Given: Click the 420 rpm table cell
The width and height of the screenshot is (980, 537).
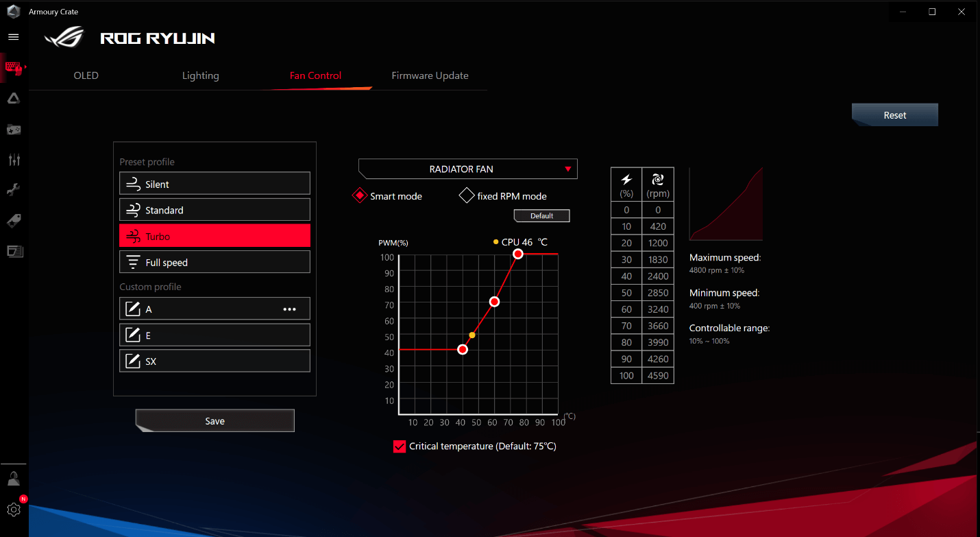Looking at the screenshot, I should [658, 226].
